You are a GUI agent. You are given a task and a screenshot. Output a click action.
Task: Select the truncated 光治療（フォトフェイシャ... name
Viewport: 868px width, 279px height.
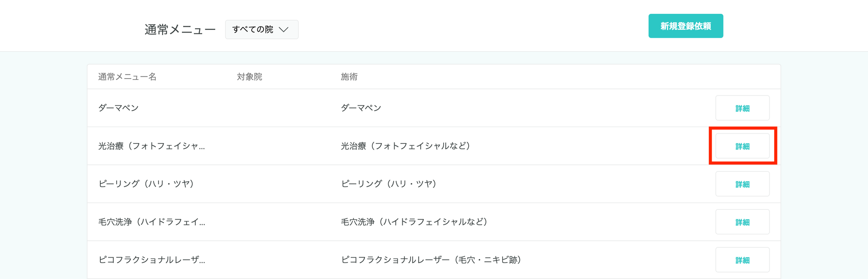point(151,146)
